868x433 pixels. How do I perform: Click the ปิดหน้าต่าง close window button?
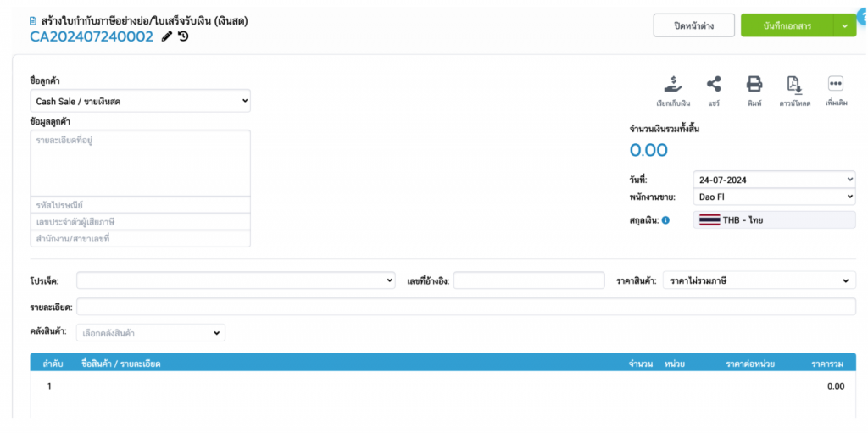[x=693, y=25]
